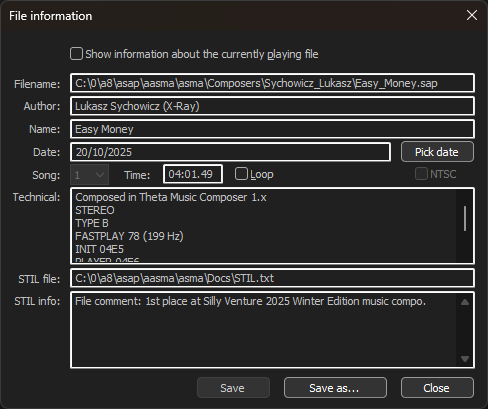Click the STIL file path field
The height and width of the screenshot is (409, 488).
click(272, 278)
